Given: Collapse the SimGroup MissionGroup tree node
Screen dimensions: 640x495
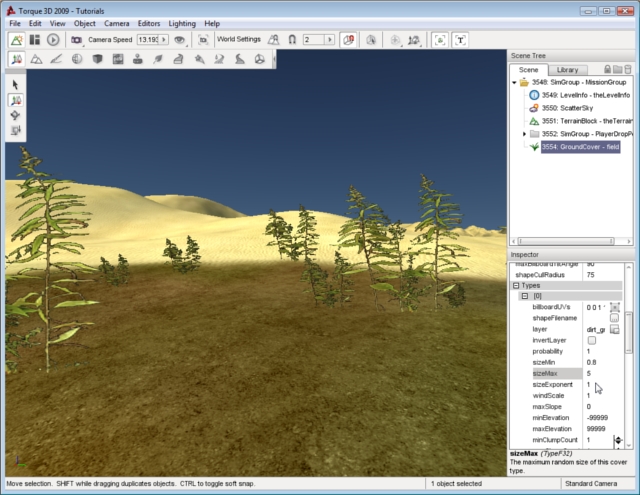Looking at the screenshot, I should [x=514, y=82].
